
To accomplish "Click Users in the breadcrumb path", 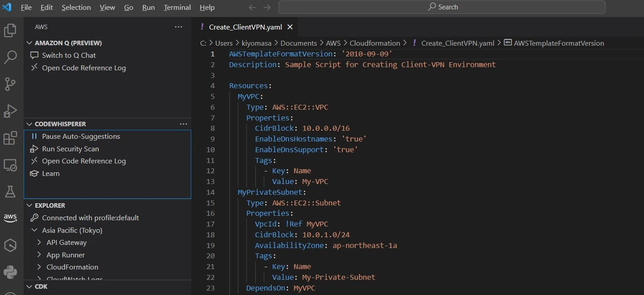I will (x=224, y=43).
